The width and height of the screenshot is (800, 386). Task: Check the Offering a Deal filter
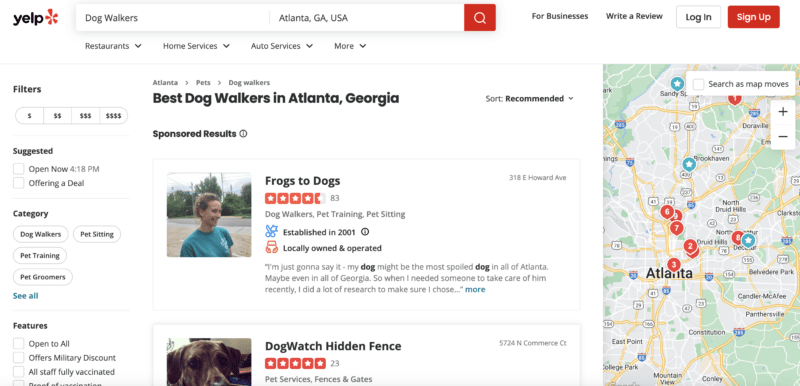(x=19, y=183)
